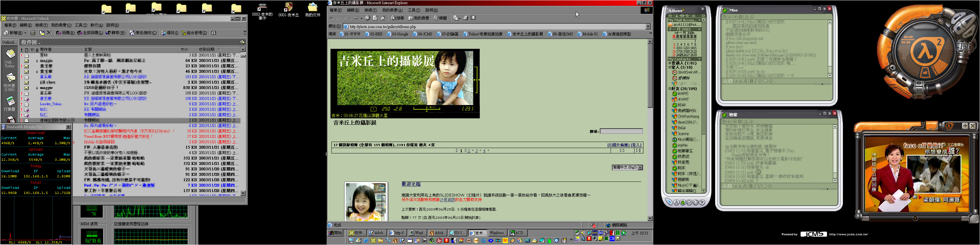Click the mute speaker icon on Half-Life player
The image size is (980, 245).
coord(893,68)
